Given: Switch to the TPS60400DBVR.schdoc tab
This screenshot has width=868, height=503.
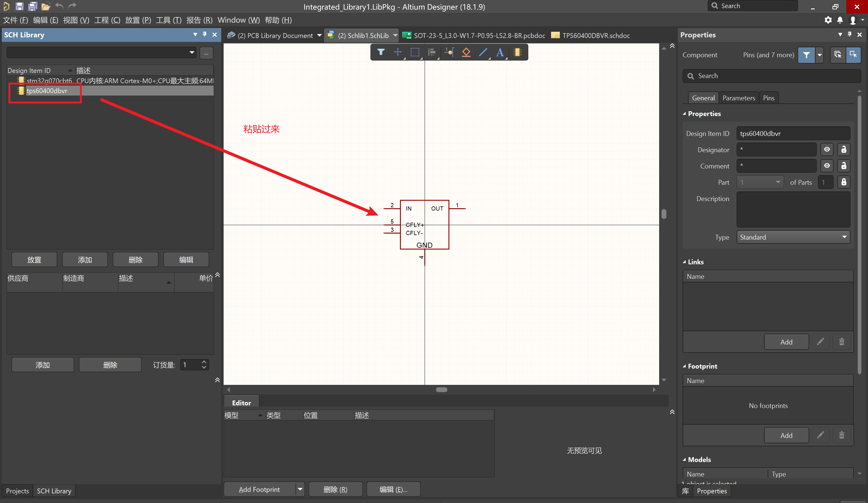Looking at the screenshot, I should [590, 36].
